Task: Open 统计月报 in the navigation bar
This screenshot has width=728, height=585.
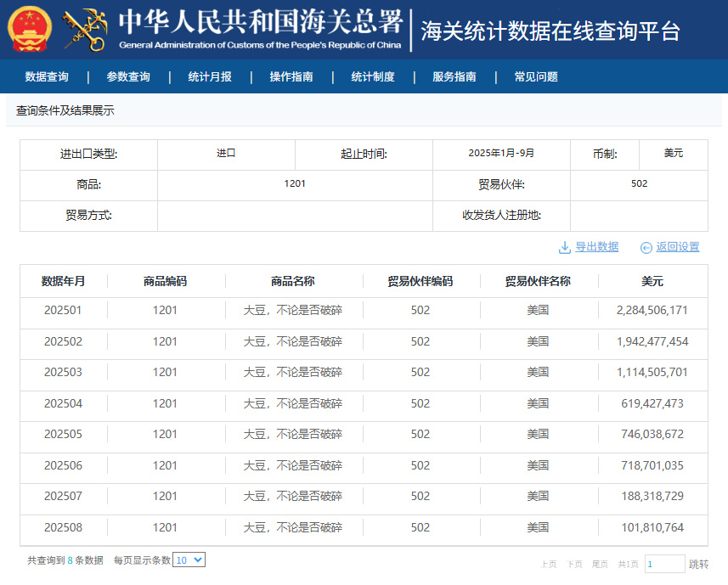Action: tap(210, 76)
